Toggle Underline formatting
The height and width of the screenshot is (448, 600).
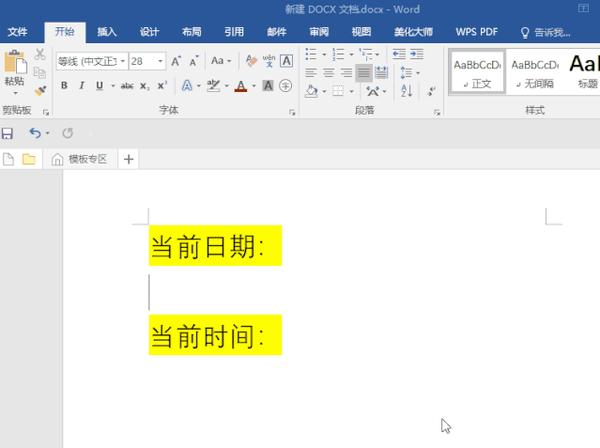click(99, 85)
